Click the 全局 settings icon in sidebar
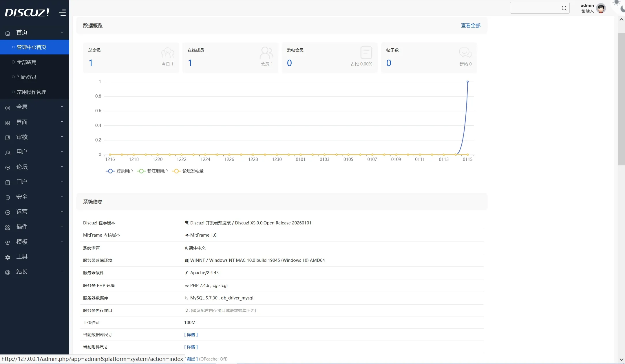This screenshot has width=625, height=364. pyautogui.click(x=8, y=108)
